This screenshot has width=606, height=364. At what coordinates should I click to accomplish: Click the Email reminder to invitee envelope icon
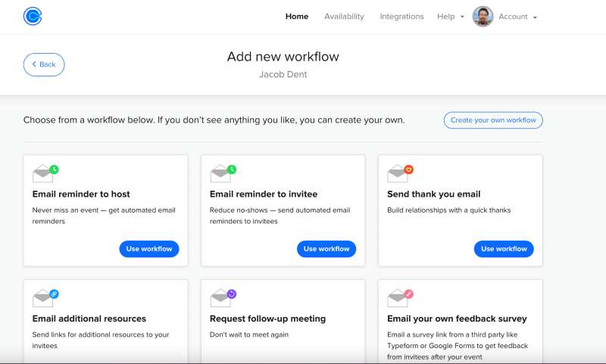pos(221,174)
